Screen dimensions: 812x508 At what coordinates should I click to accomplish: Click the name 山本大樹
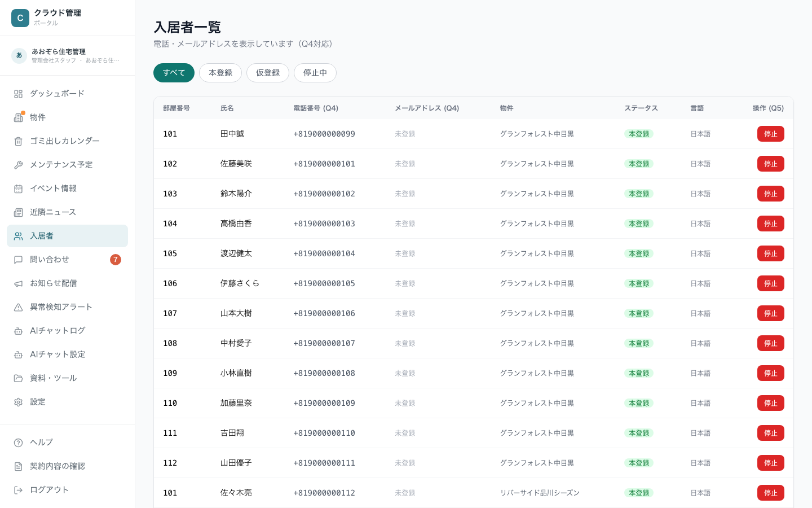236,313
